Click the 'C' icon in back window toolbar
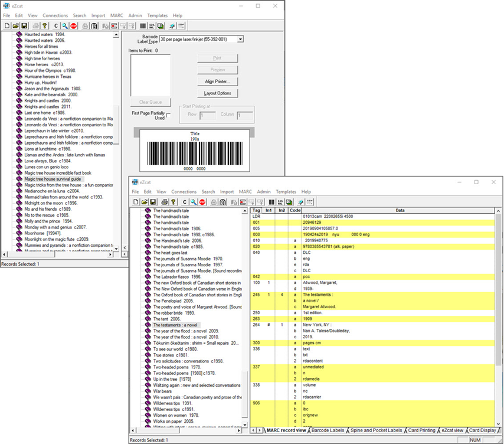Viewport: 504px width, 444px height. pyautogui.click(x=57, y=26)
